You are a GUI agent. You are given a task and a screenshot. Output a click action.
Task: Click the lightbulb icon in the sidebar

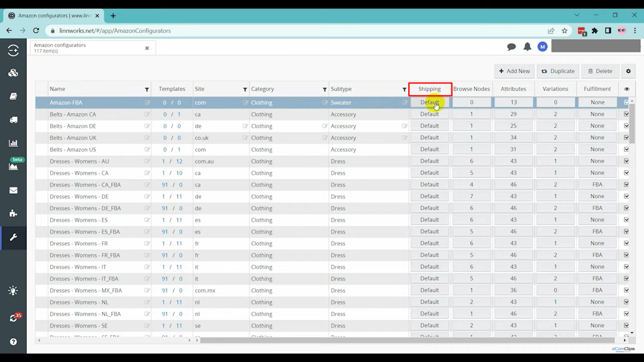(13, 291)
